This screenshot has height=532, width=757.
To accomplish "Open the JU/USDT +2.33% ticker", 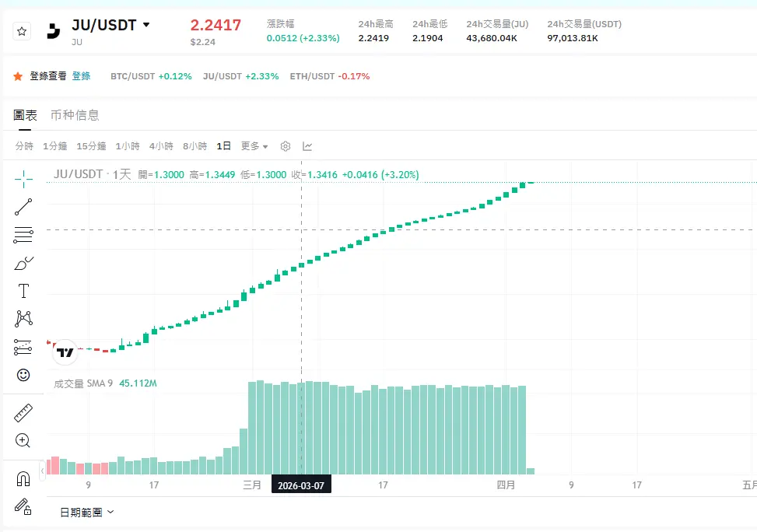I will pos(241,76).
